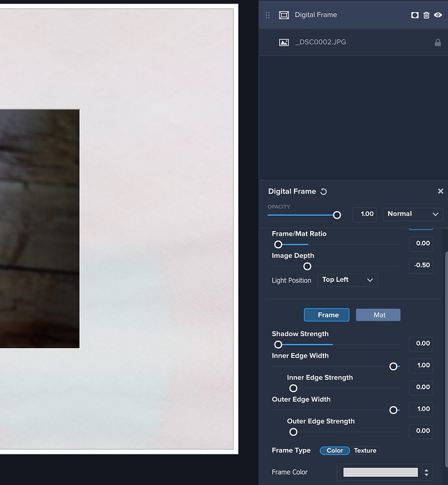Click the Opacity value input field
Image resolution: width=448 pixels, height=485 pixels.
(x=364, y=214)
